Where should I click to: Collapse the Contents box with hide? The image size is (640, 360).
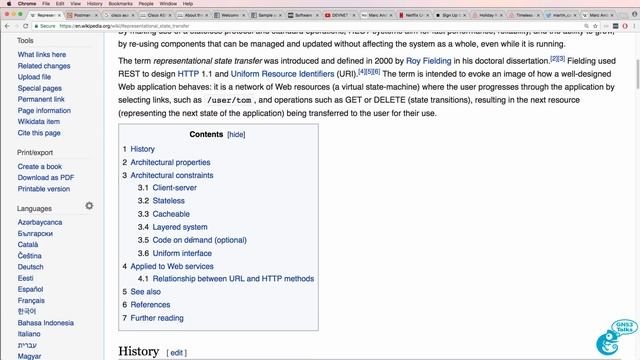pos(236,135)
